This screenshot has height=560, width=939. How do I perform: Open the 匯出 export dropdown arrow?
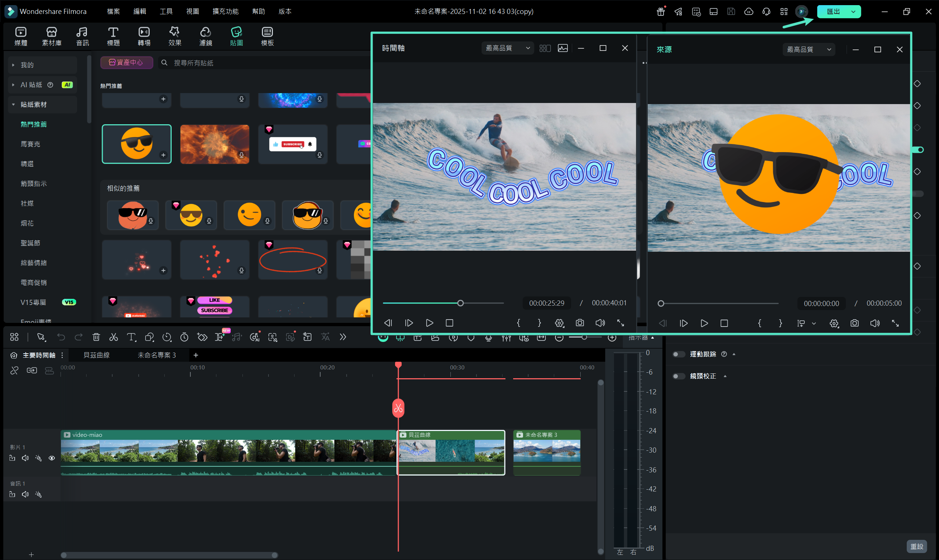853,11
